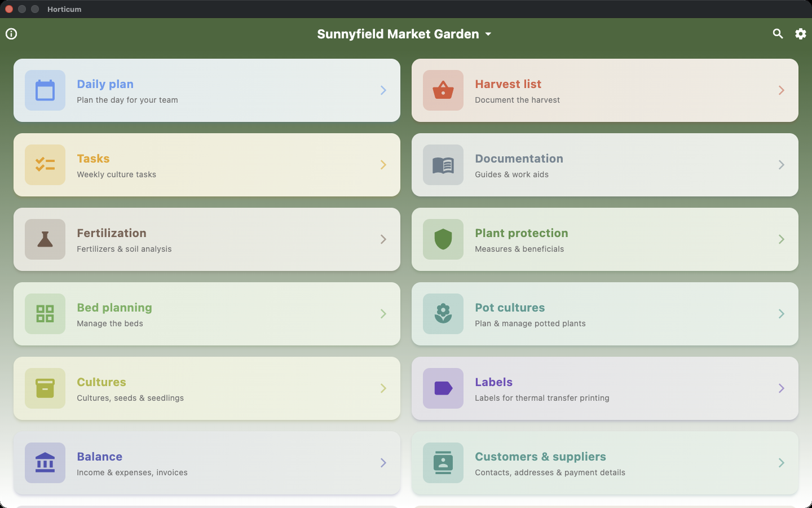Click the Sunnyfield Market Garden title
The height and width of the screenshot is (508, 812).
[398, 34]
